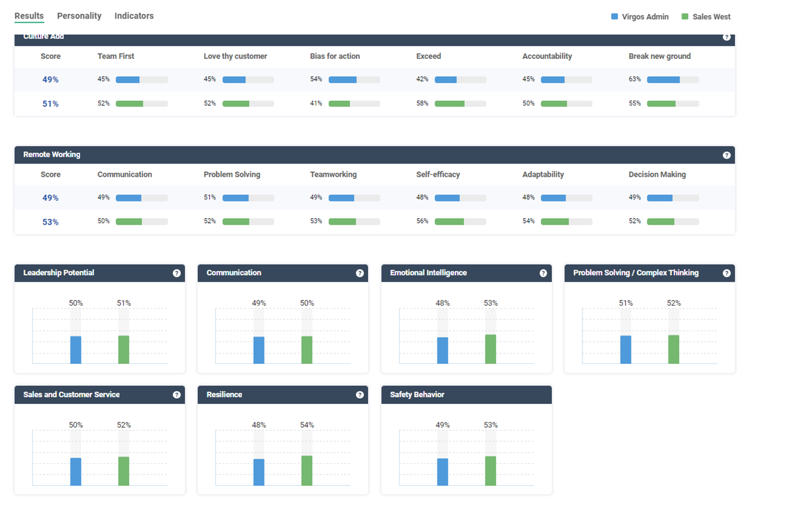Open Emotional Intelligence help icon
This screenshot has height=510, width=812.
click(543, 273)
